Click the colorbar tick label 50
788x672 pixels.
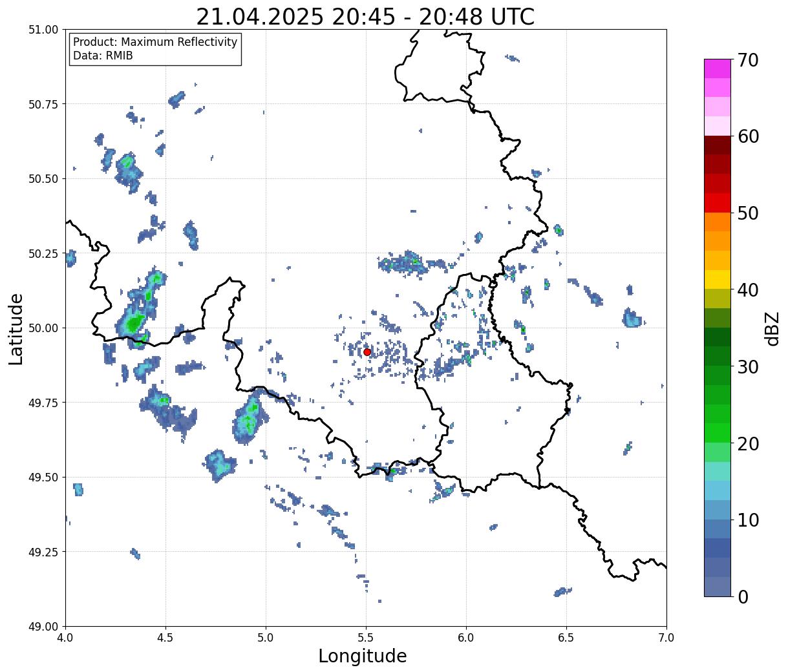(x=749, y=213)
